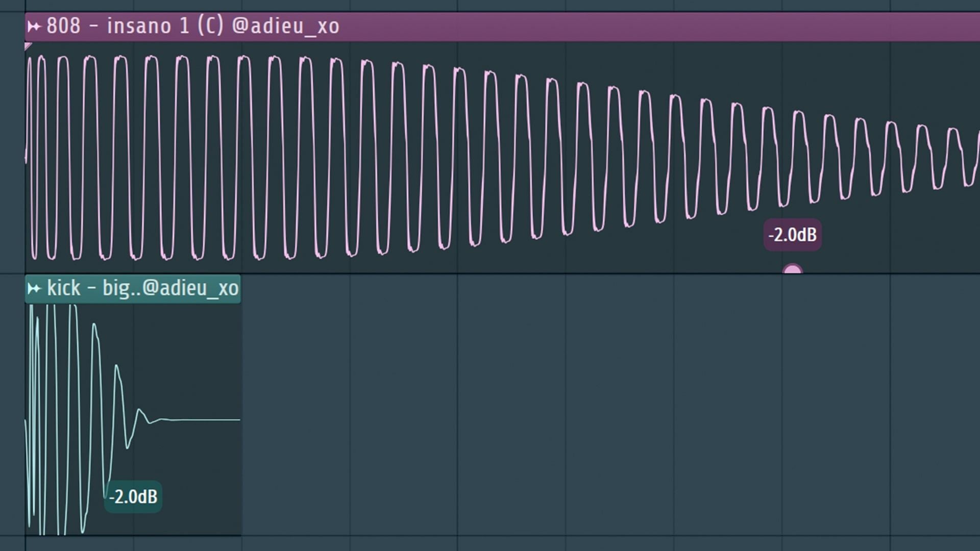Click the -2.0dB label on kick clip

(x=133, y=496)
